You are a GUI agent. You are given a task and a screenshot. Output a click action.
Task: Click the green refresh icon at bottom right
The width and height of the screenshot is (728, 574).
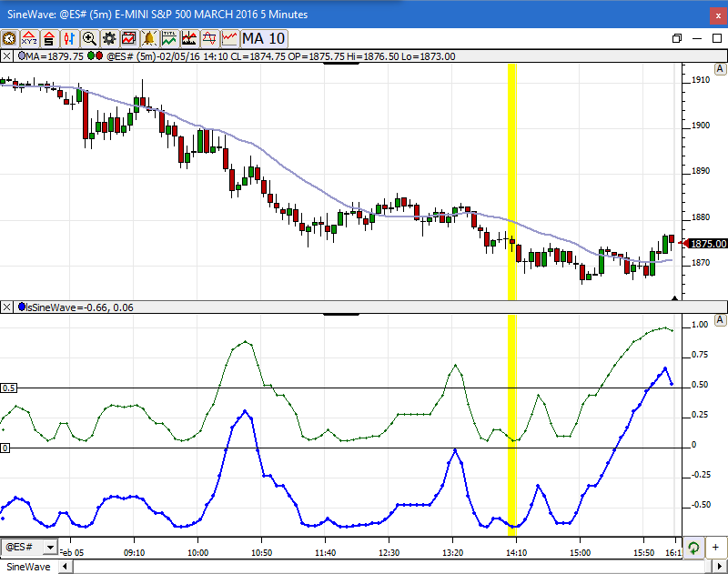click(x=693, y=548)
